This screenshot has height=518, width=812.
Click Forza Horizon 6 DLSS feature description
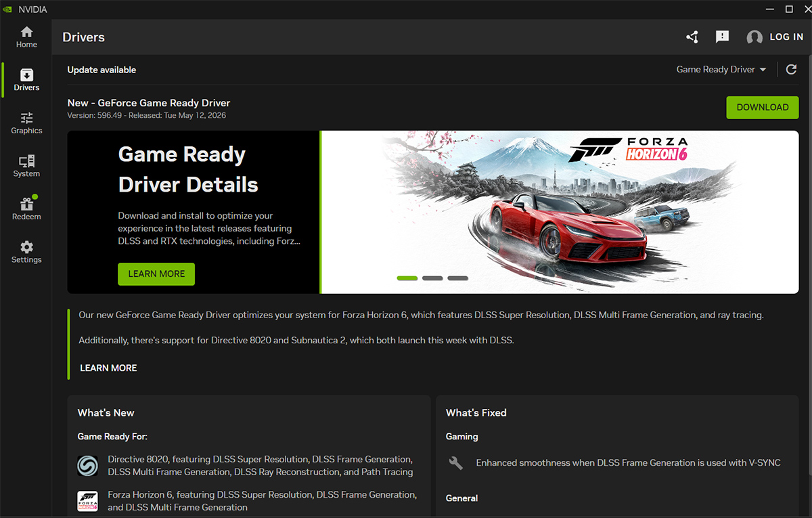263,501
